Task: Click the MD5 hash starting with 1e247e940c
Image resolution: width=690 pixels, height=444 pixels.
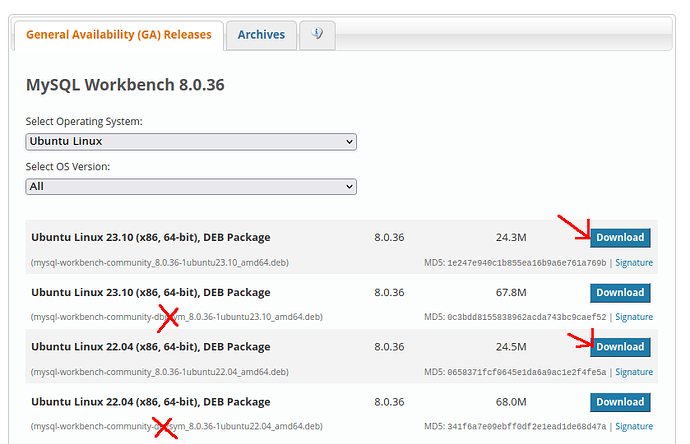Action: point(527,263)
